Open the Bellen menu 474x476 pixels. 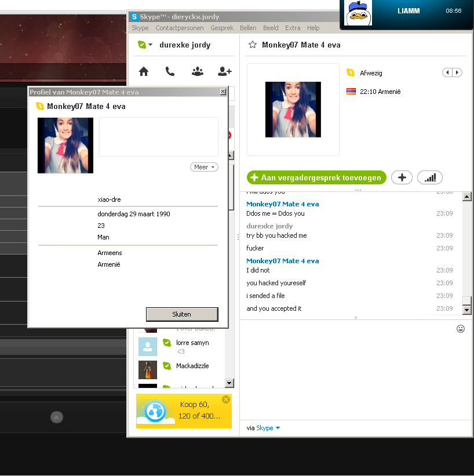[248, 28]
